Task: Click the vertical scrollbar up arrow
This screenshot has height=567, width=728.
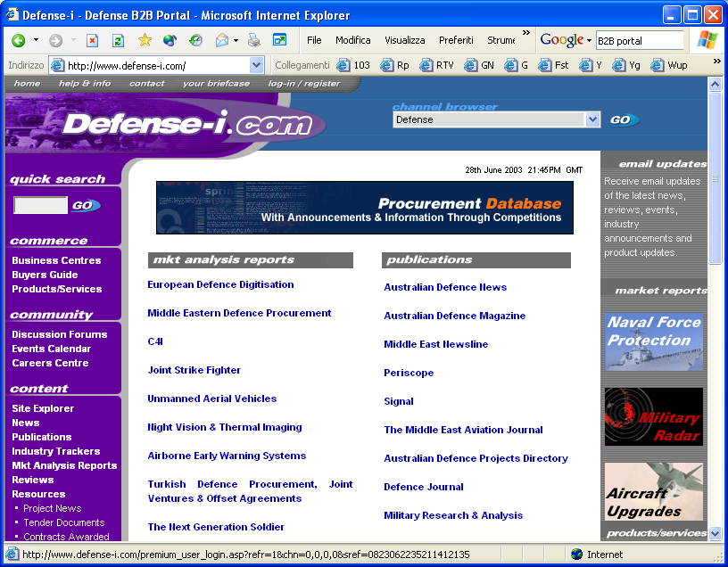Action: [715, 84]
